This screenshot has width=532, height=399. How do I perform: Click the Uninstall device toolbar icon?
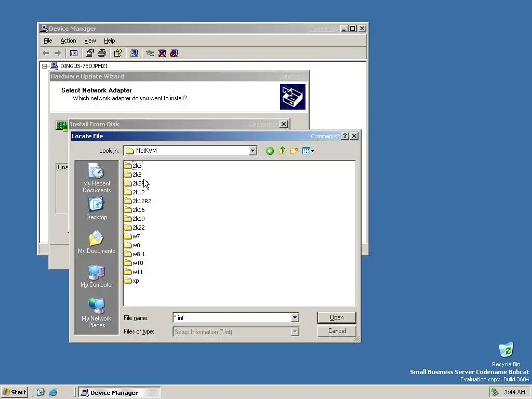[x=162, y=54]
